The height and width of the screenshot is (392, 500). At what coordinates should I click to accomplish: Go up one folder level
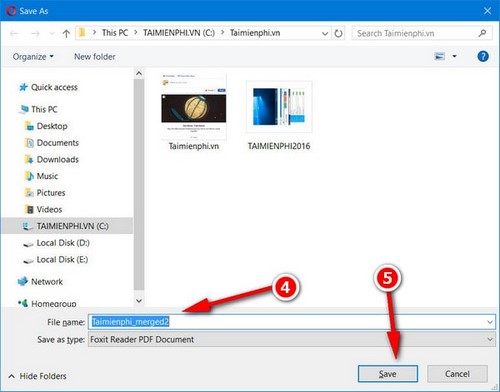[x=66, y=33]
